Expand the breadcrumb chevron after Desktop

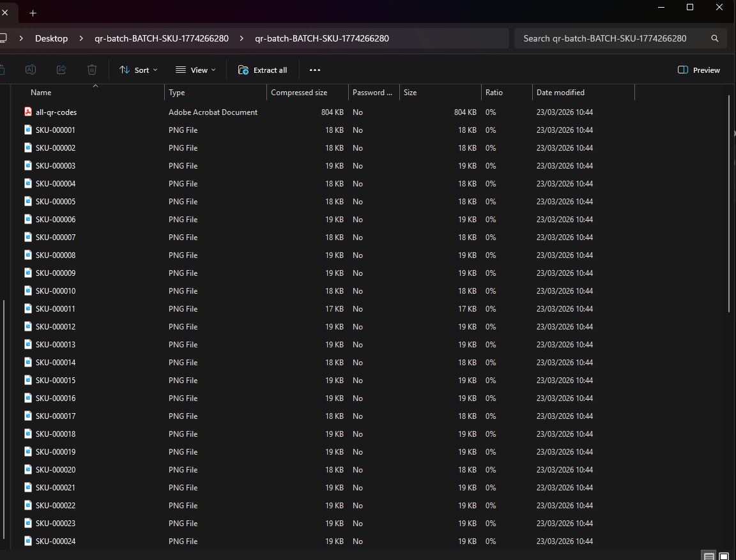pos(81,38)
